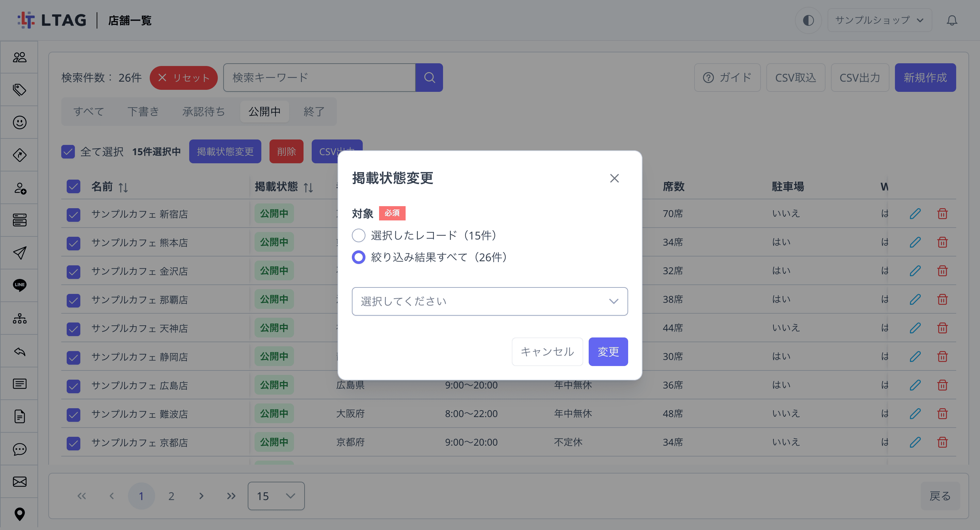Uncheck the サンプルカフェ 熊本店 row checkbox
This screenshot has width=980, height=530.
coord(73,243)
